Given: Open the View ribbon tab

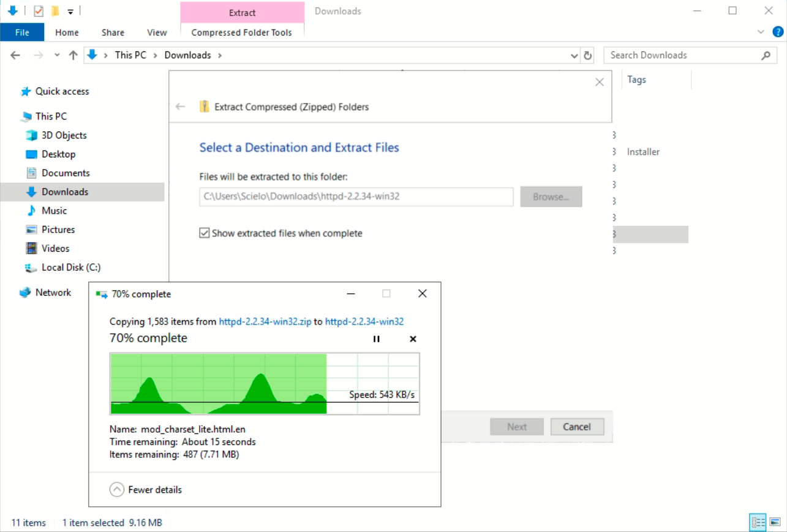Looking at the screenshot, I should (x=157, y=32).
